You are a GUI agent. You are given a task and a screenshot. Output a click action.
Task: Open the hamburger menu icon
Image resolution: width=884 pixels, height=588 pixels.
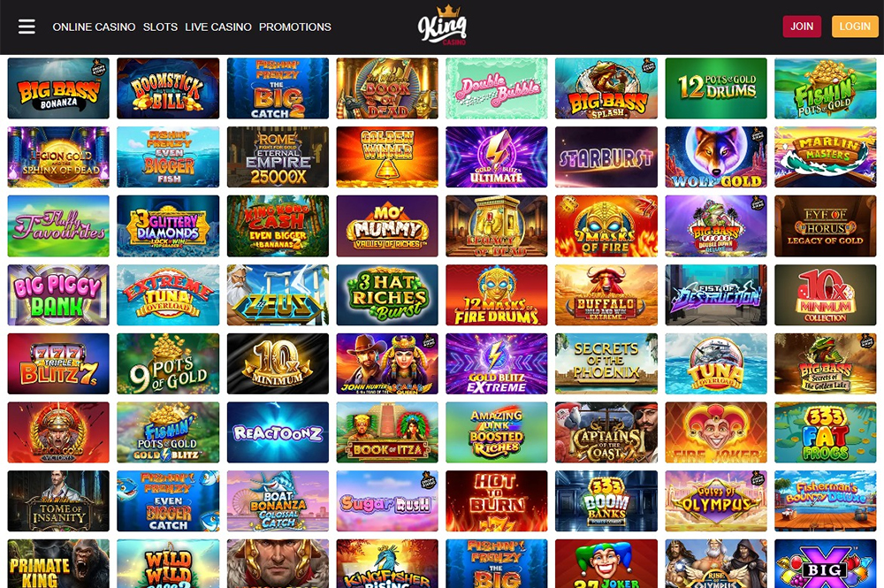27,27
